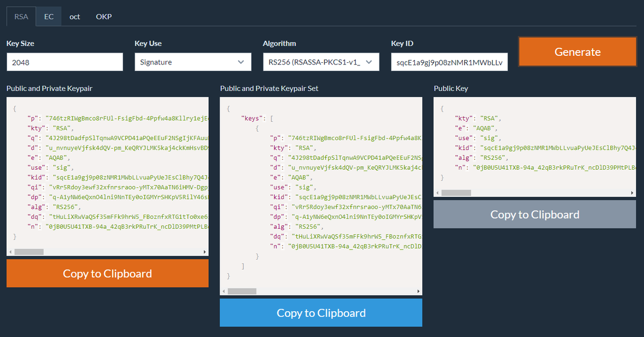Screen dimensions: 644x337
Task: Click the "e": "AQAB" line in Public Key panel
Action: pos(476,128)
